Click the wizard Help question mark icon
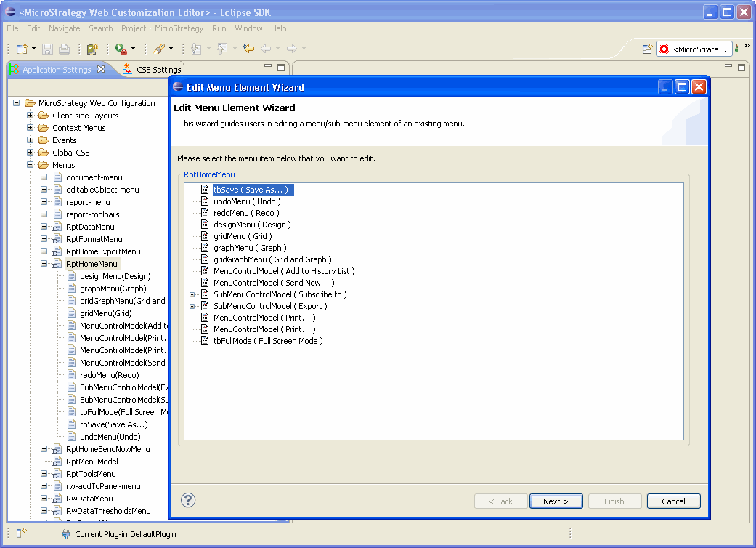Image resolution: width=756 pixels, height=548 pixels. click(188, 500)
